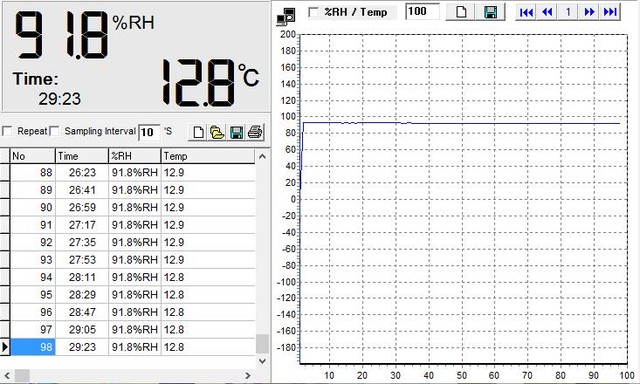
Task: Click the table scroll down arrow
Action: tap(262, 361)
